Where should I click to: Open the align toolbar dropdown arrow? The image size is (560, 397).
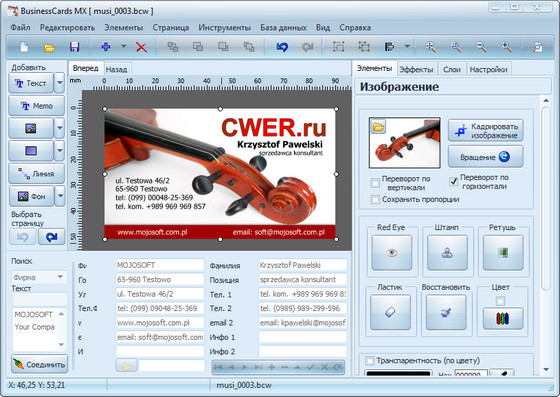coord(407,46)
